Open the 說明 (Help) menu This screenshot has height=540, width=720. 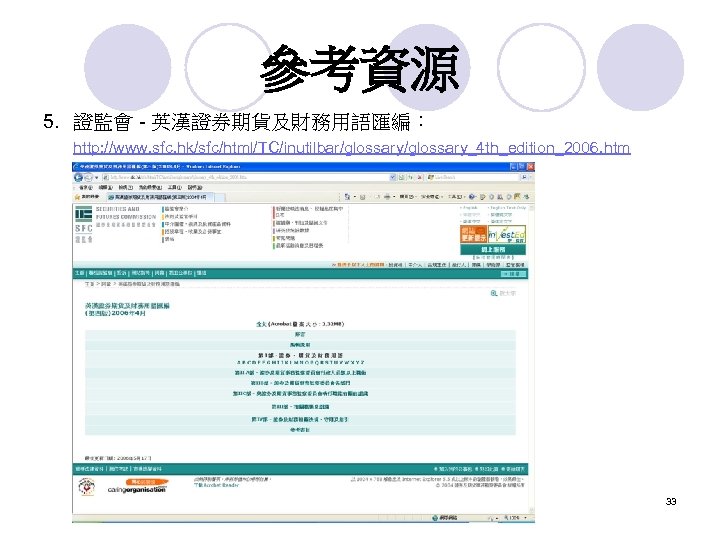(x=195, y=187)
